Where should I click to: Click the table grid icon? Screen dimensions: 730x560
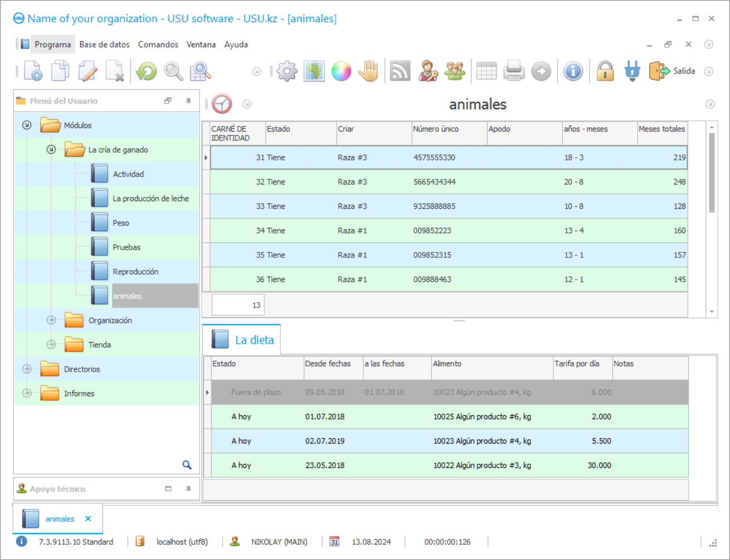point(486,71)
